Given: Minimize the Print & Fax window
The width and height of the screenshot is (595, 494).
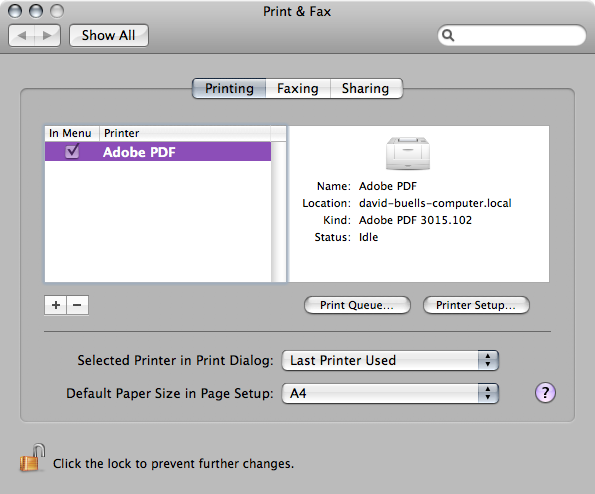Looking at the screenshot, I should pos(36,11).
